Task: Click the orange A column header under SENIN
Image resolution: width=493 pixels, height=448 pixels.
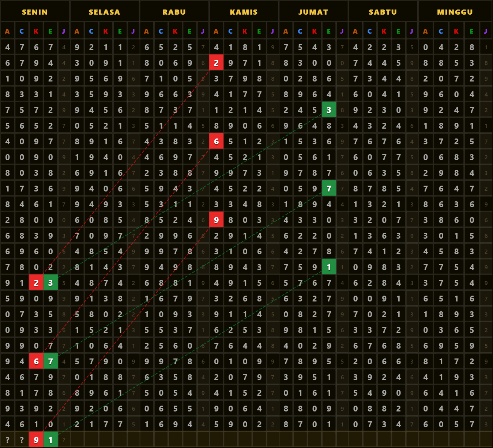Action: click(x=7, y=31)
